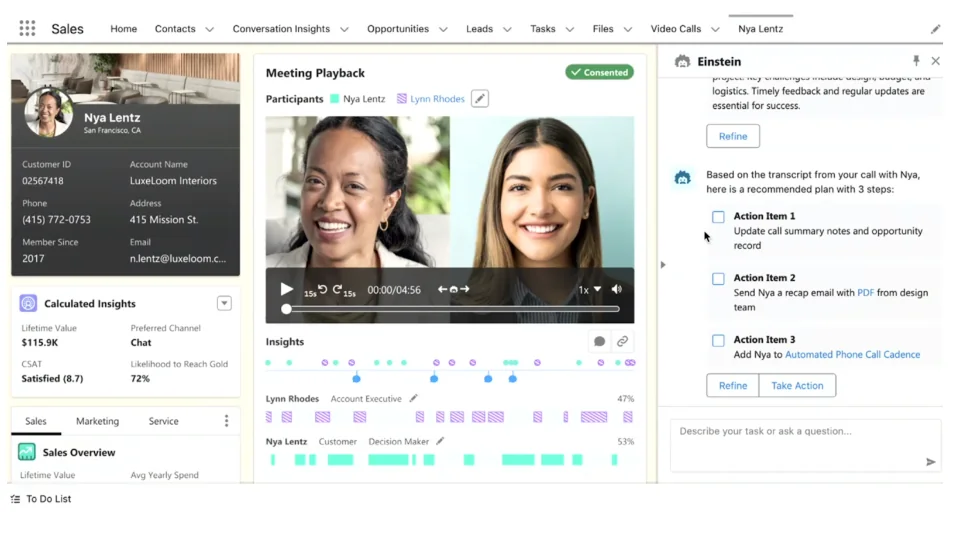Screen dimensions: 958x534
Task: Click the To Do List label
Action: (x=48, y=499)
